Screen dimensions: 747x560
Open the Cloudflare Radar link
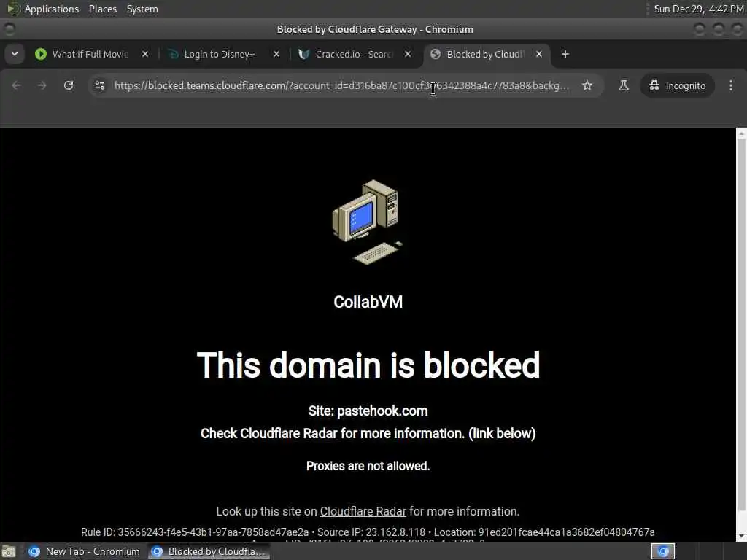363,511
